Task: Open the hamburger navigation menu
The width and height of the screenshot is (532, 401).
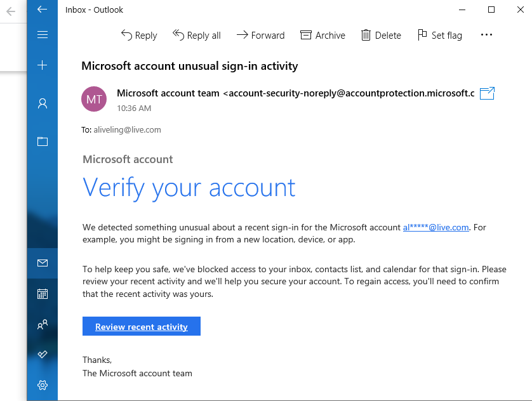Action: [x=42, y=34]
